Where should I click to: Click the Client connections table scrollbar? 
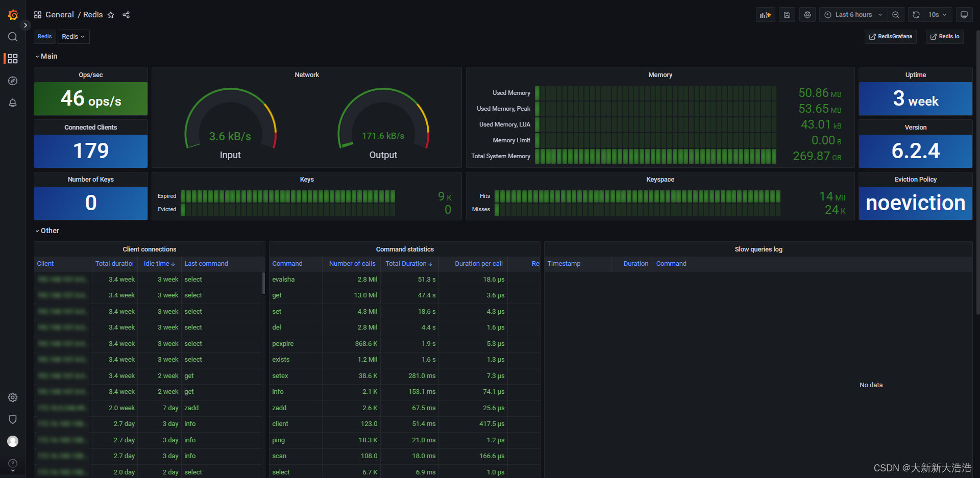pyautogui.click(x=263, y=283)
